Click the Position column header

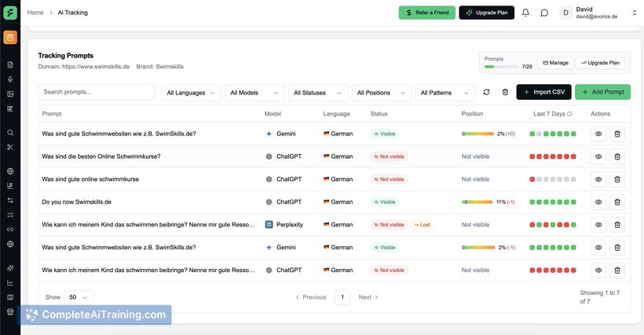tap(472, 114)
